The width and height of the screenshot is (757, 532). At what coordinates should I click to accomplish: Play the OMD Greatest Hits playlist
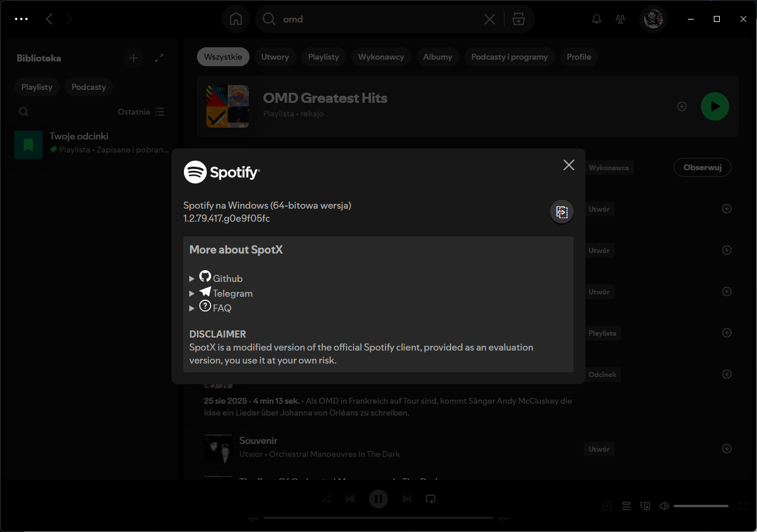[715, 106]
